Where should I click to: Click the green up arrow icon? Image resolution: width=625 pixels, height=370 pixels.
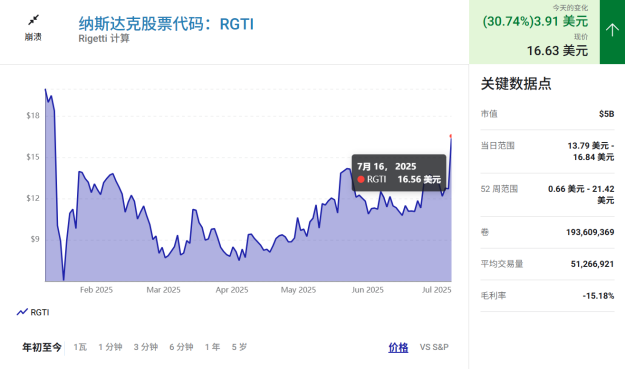612,30
